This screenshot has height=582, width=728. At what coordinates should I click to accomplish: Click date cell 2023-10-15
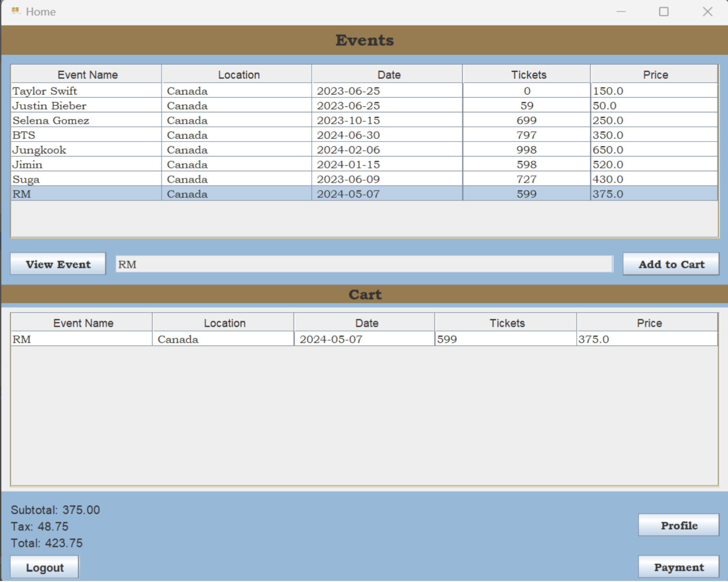[x=387, y=120]
